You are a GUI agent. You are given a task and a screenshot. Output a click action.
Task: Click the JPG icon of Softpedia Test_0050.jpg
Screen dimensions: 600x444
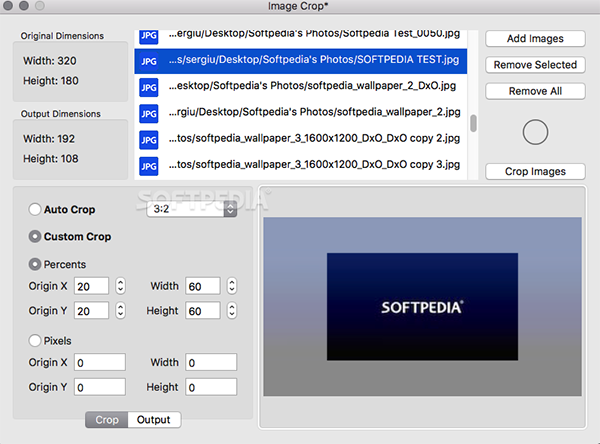coord(148,37)
